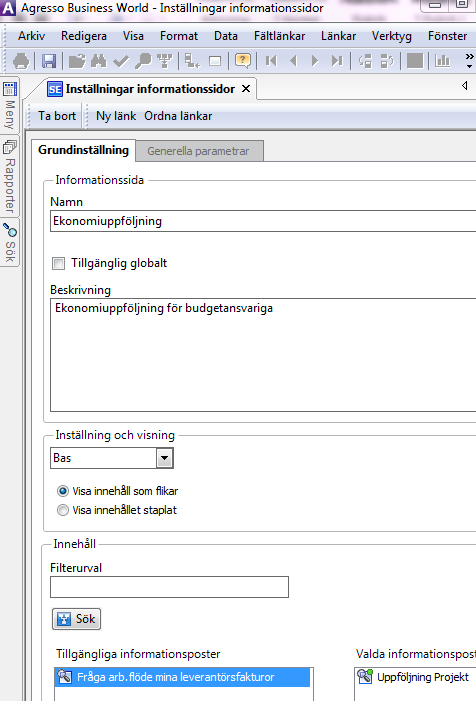Click the Sök button
This screenshot has width=476, height=701.
pos(76,619)
